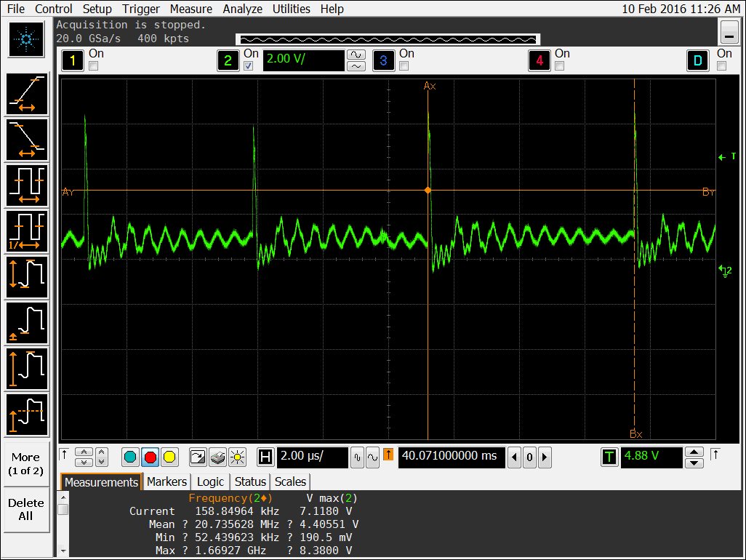Click the red Stop acquisition button

click(x=150, y=457)
